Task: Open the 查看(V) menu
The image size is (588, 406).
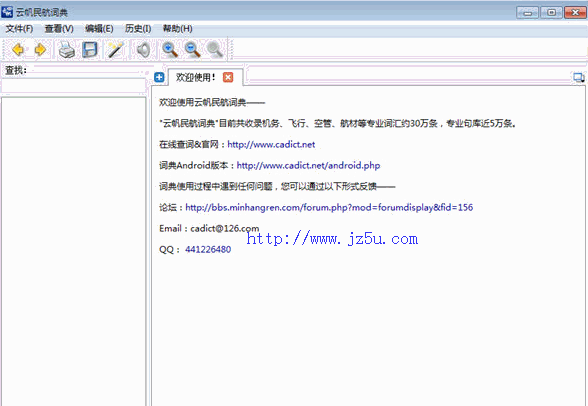Action: [x=59, y=29]
